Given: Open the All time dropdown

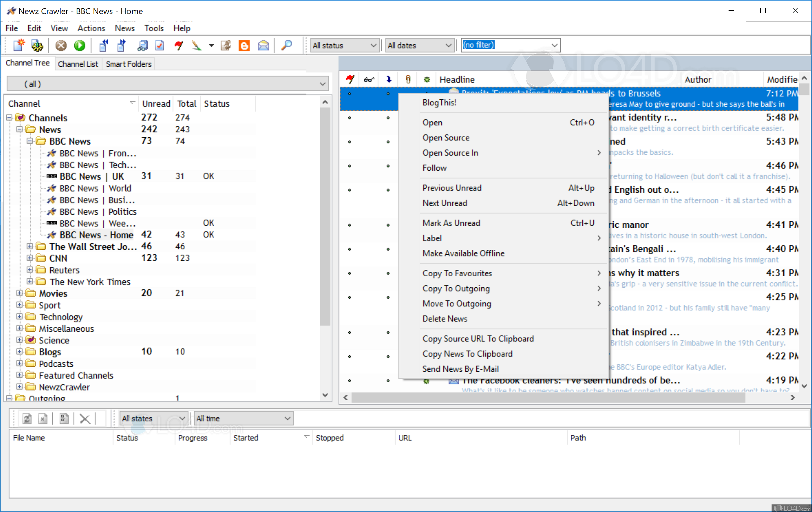Looking at the screenshot, I should pyautogui.click(x=243, y=418).
